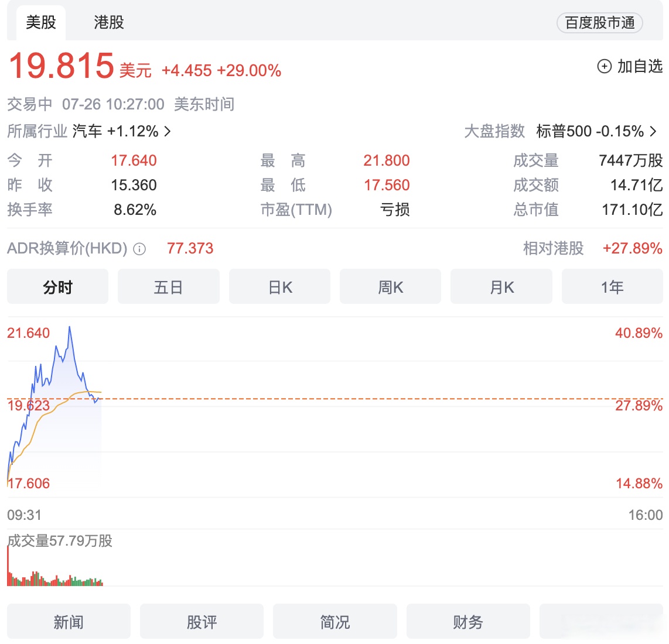Select the 1年 chart view
This screenshot has height=644, width=669.
612,286
